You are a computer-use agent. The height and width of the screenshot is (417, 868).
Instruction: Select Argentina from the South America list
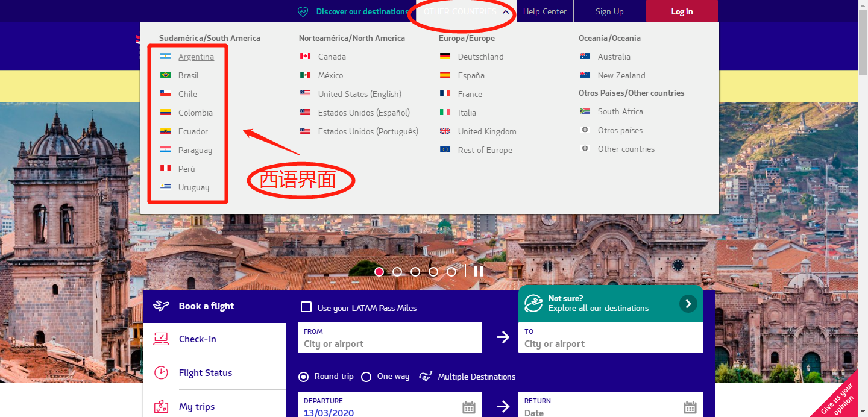[x=196, y=57]
